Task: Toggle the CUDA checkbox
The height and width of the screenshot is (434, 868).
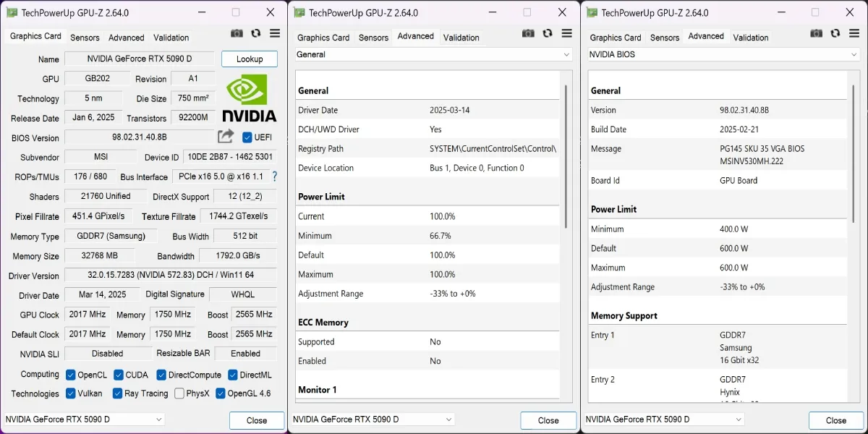Action: pyautogui.click(x=119, y=375)
